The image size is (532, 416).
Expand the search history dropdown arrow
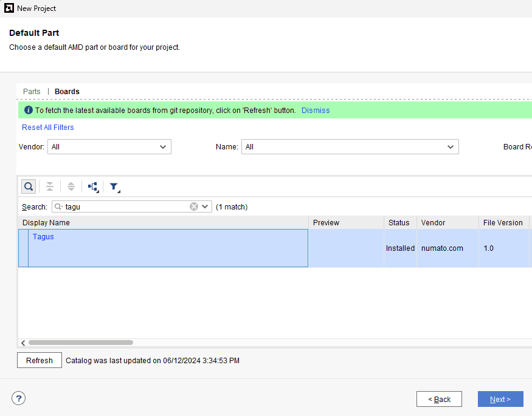(206, 206)
